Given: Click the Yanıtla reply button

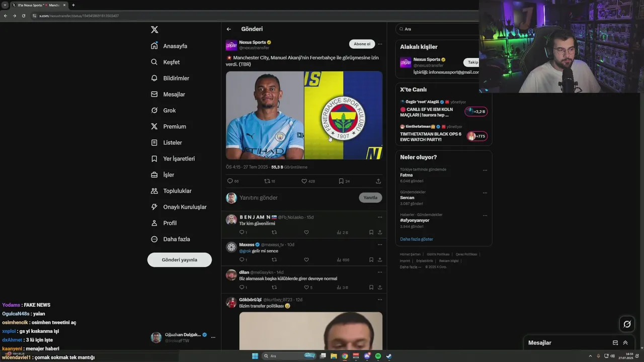Looking at the screenshot, I should 370,198.
